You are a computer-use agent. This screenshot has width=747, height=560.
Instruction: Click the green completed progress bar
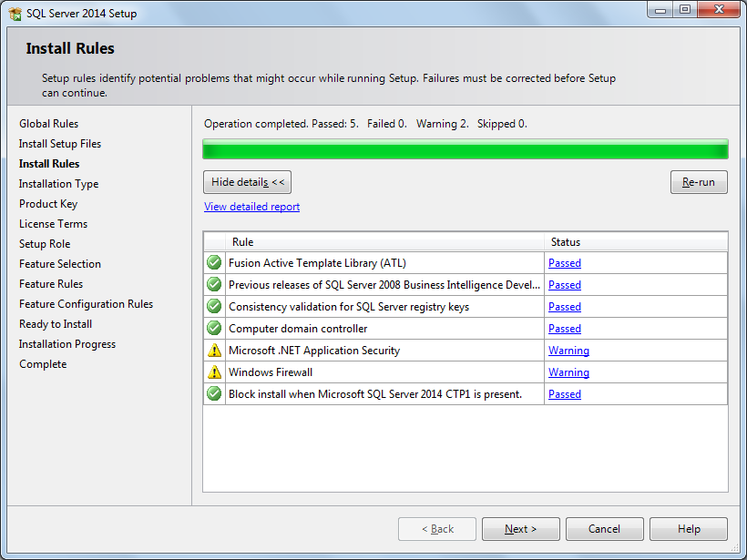pos(466,149)
